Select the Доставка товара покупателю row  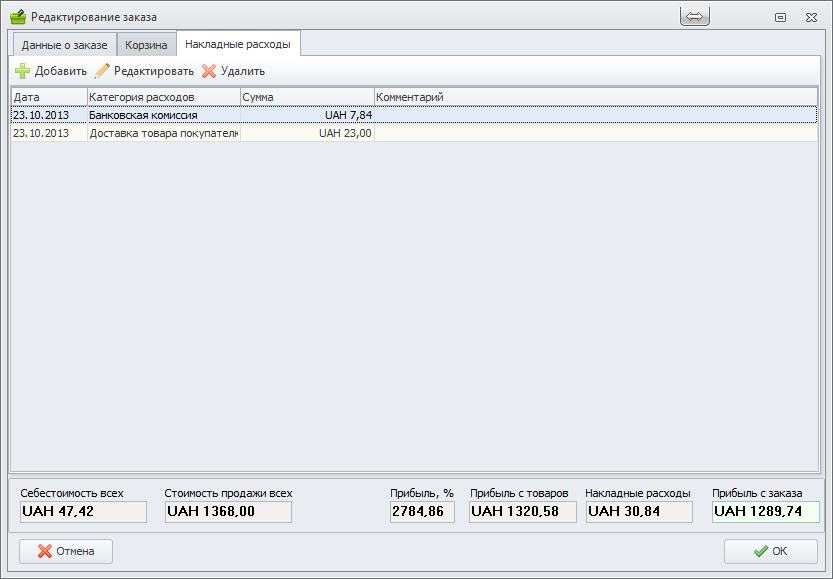pyautogui.click(x=163, y=133)
